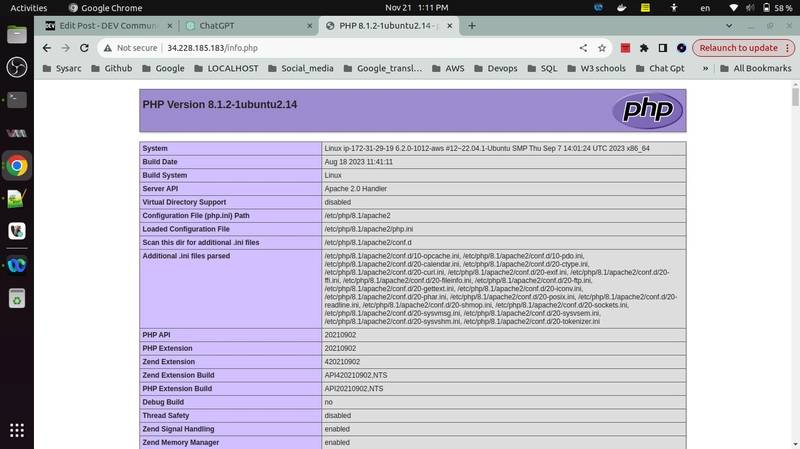Open the AWS bookmark folder
The width and height of the screenshot is (800, 449).
click(x=448, y=68)
